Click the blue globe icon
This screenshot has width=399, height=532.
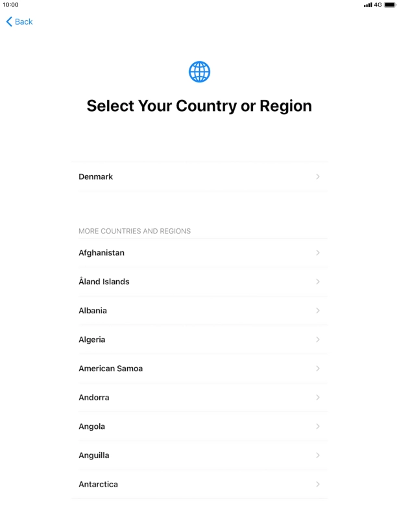coord(199,71)
